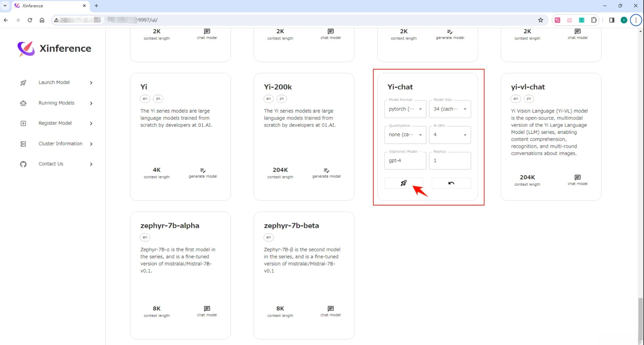644x345 pixels.
Task: Click the plus-box icon beside Register Model
Action: (23, 123)
